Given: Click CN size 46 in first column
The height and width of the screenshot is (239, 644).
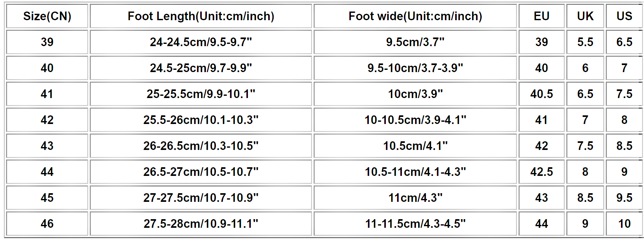Looking at the screenshot, I should coord(47,224).
